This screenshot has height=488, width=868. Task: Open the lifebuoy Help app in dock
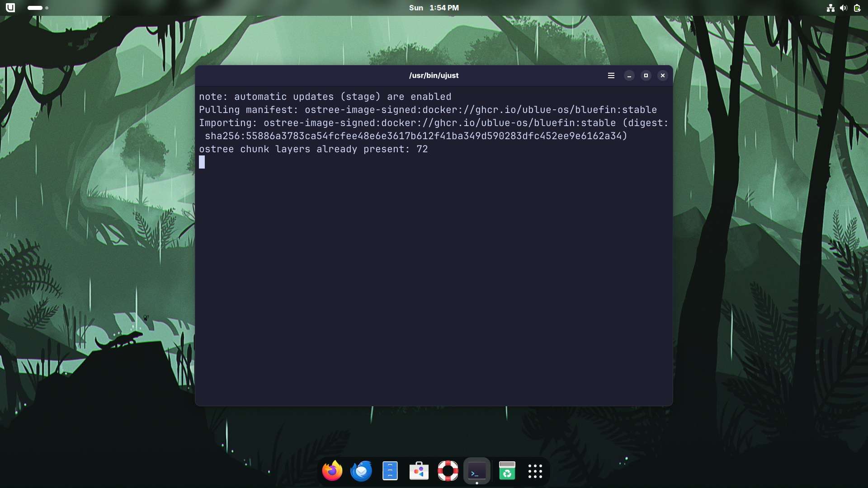click(448, 471)
